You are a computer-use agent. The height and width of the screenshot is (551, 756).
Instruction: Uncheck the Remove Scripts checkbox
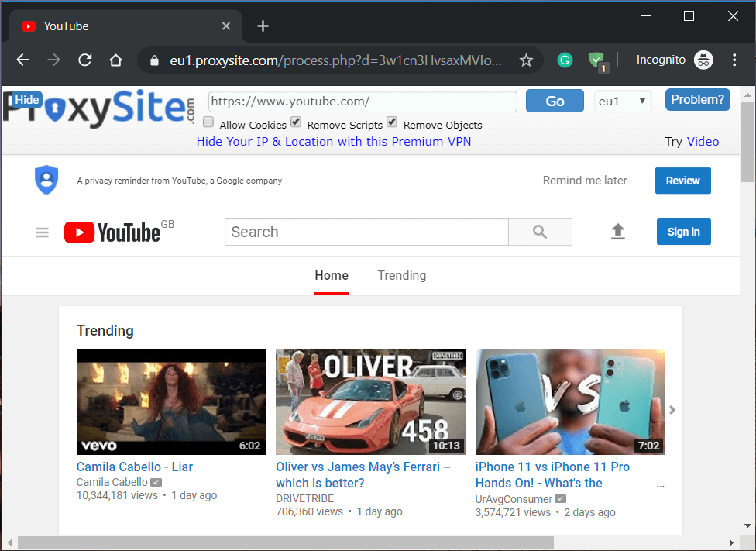click(296, 122)
